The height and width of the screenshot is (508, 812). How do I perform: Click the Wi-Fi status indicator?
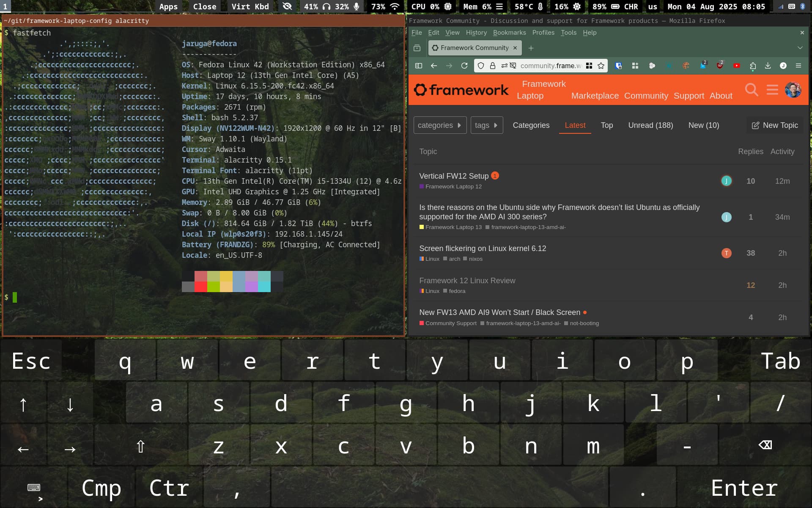[385, 6]
